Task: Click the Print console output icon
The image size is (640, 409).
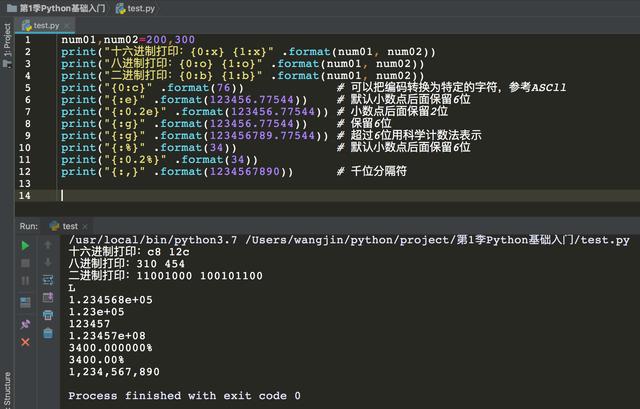Action: pos(48,315)
